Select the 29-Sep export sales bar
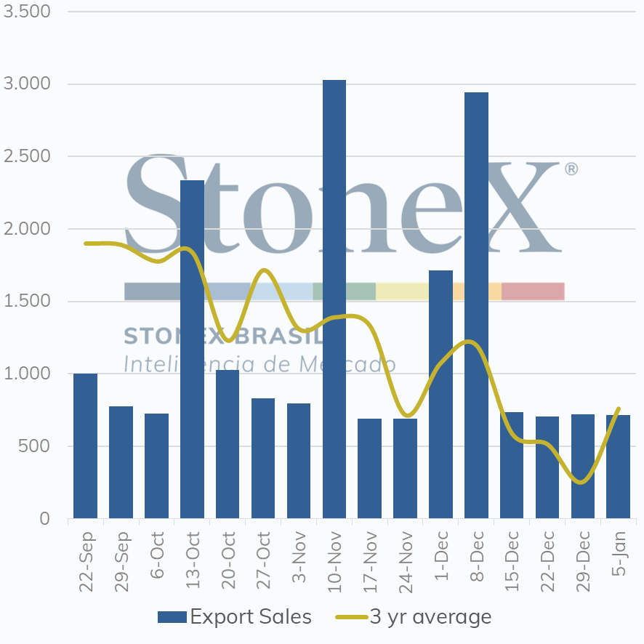644x644 pixels. [x=121, y=462]
